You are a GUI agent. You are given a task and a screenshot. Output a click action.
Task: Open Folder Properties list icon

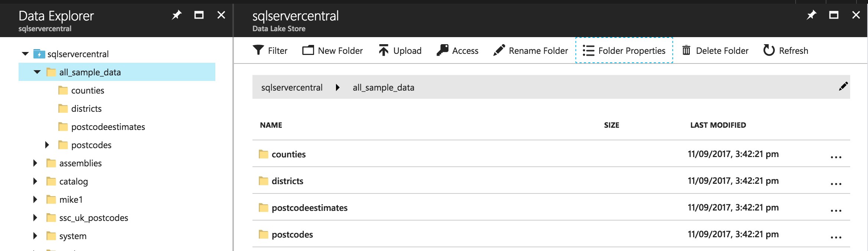click(588, 50)
